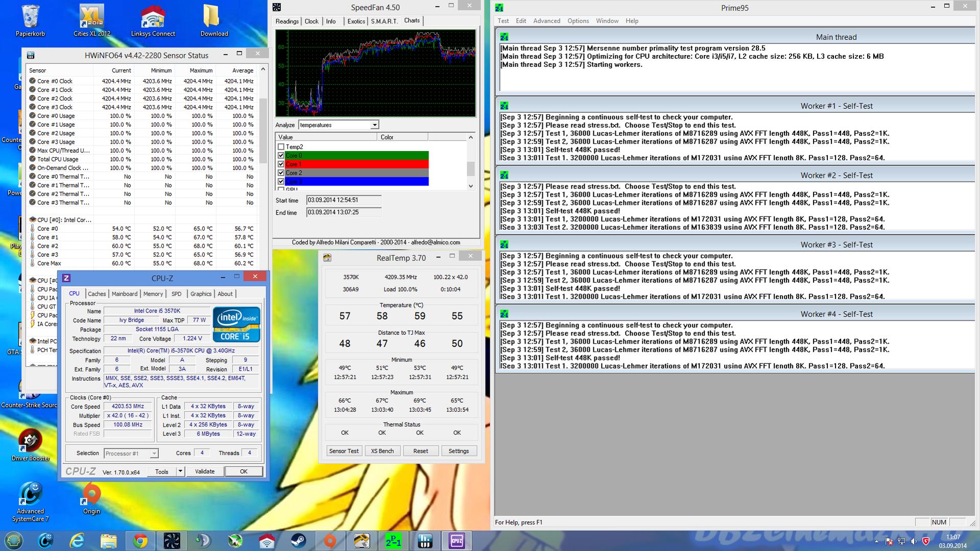Screen dimensions: 980x551
Task: Click the OK button in CPU-Z
Action: pos(244,471)
